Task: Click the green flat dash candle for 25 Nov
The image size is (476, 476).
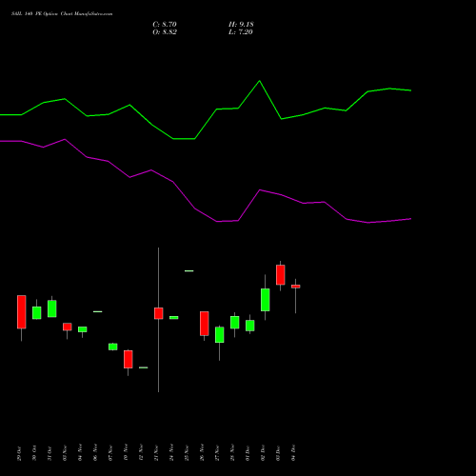Action: pos(189,270)
